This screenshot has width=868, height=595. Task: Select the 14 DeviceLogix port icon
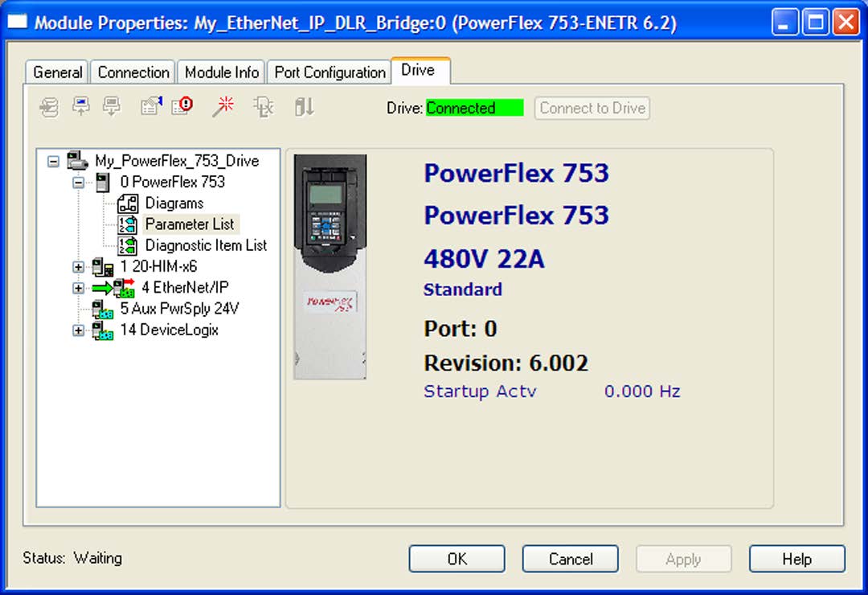[102, 330]
